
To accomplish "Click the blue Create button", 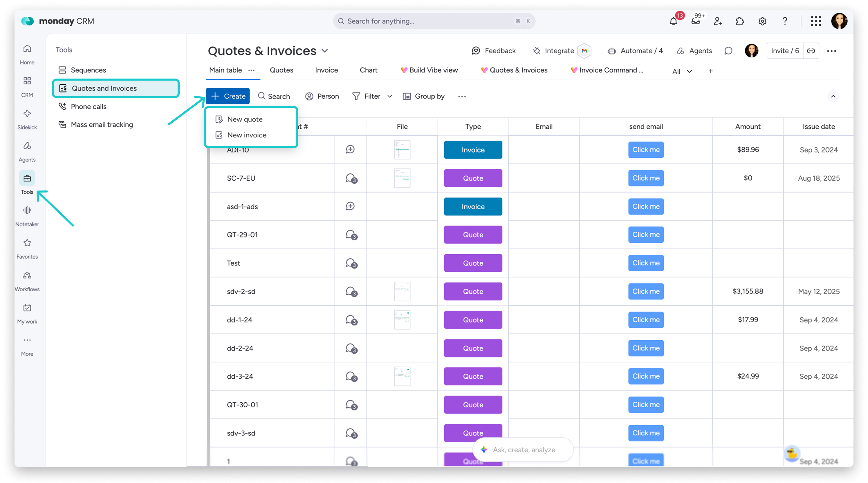I will point(228,96).
